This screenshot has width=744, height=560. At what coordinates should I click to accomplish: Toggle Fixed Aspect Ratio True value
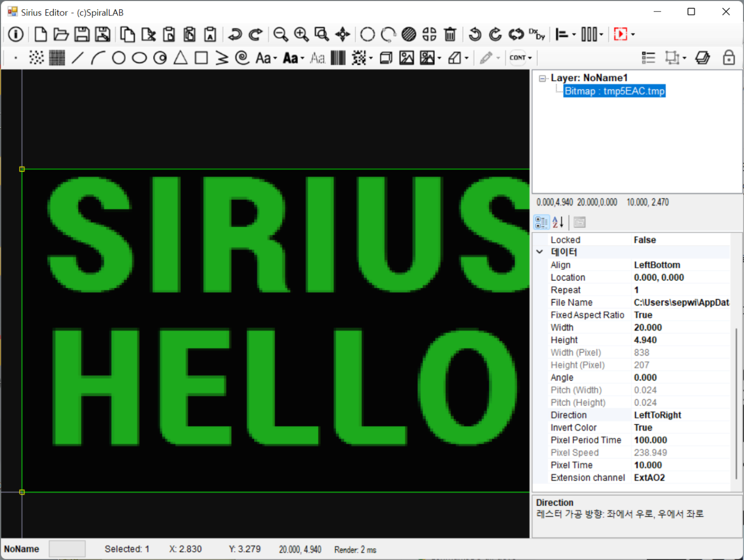(x=681, y=315)
